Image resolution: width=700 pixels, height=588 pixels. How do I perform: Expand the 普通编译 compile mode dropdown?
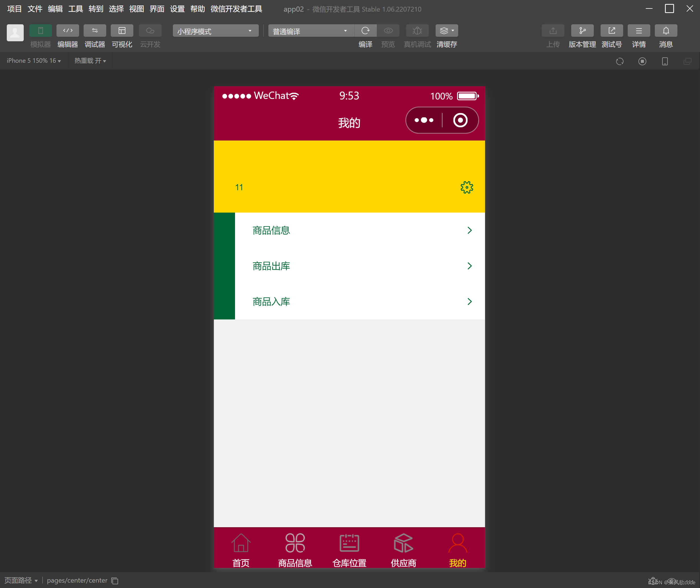(311, 31)
